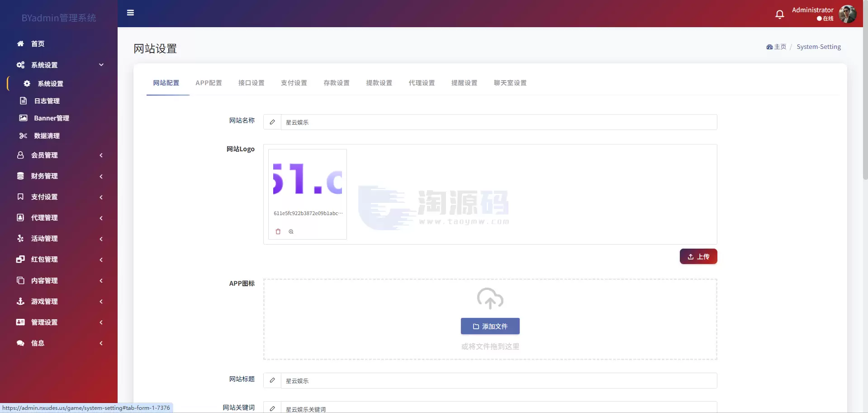Click the BYadmin管理系统 logo title
The height and width of the screenshot is (413, 868).
[x=59, y=18]
